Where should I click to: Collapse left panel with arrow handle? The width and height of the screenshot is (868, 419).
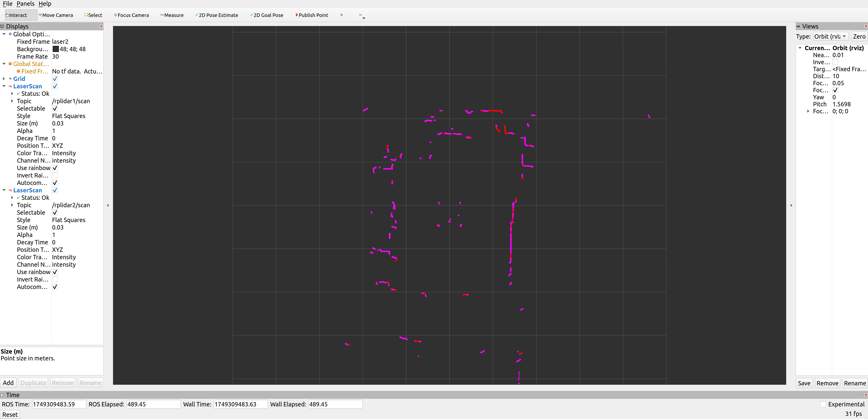pos(108,205)
